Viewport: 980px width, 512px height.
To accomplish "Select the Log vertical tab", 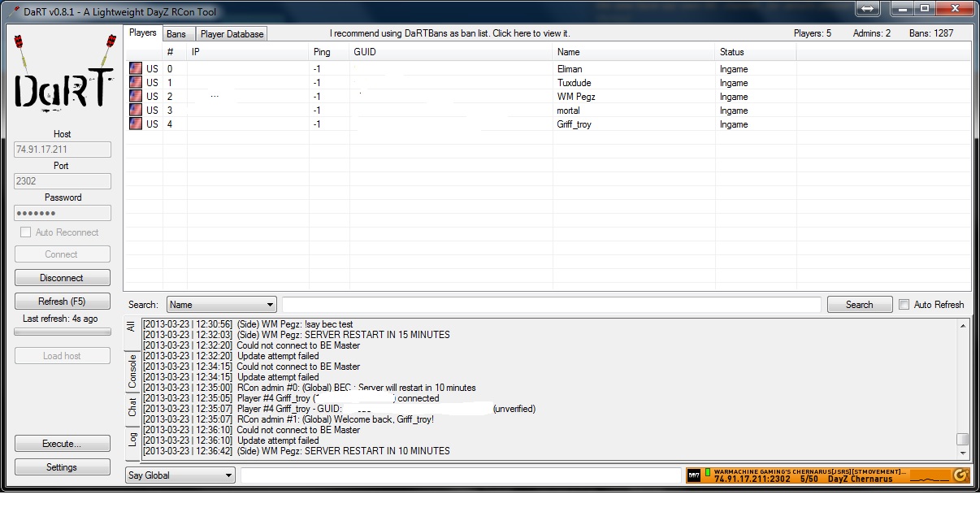I will pos(132,440).
